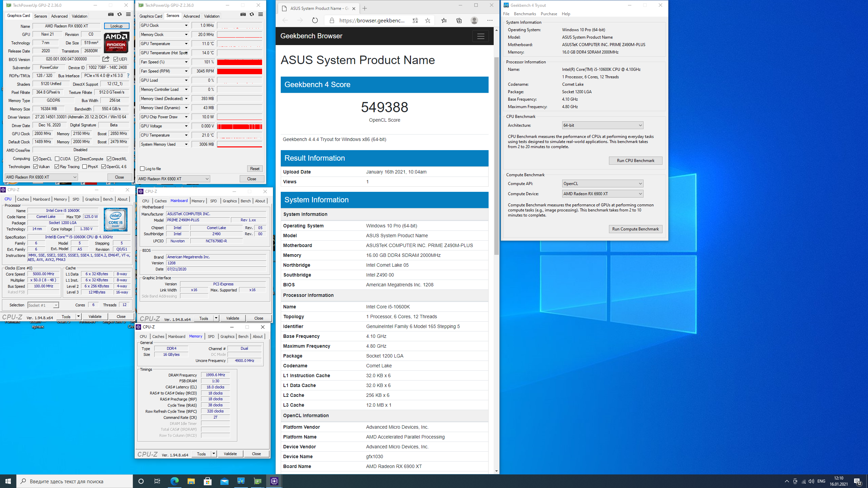The image size is (868, 488).
Task: Toggle the DirectCompute checkbox in GPU-Z
Action: tap(77, 159)
